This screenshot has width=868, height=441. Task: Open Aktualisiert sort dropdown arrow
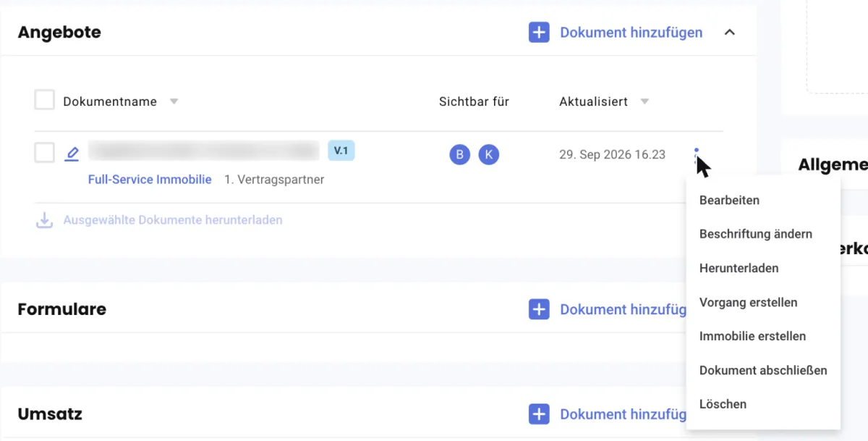(x=644, y=102)
